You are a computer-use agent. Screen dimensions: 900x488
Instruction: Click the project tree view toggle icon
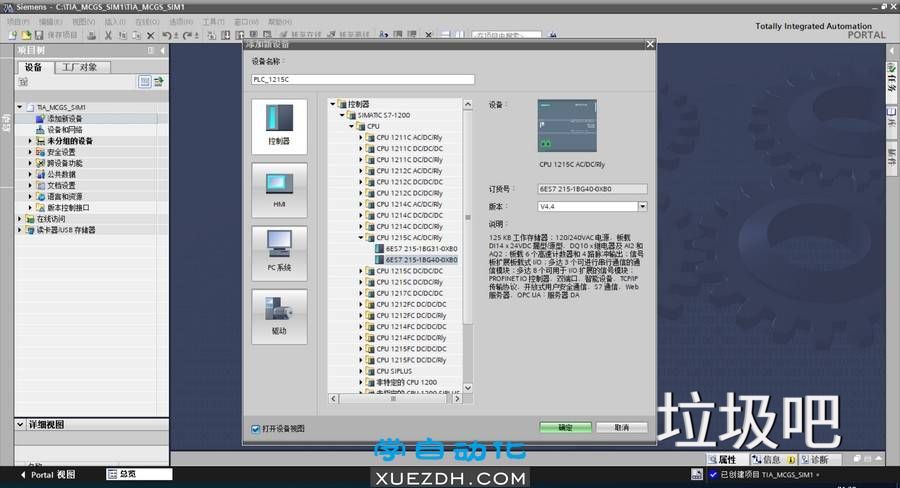coord(145,82)
